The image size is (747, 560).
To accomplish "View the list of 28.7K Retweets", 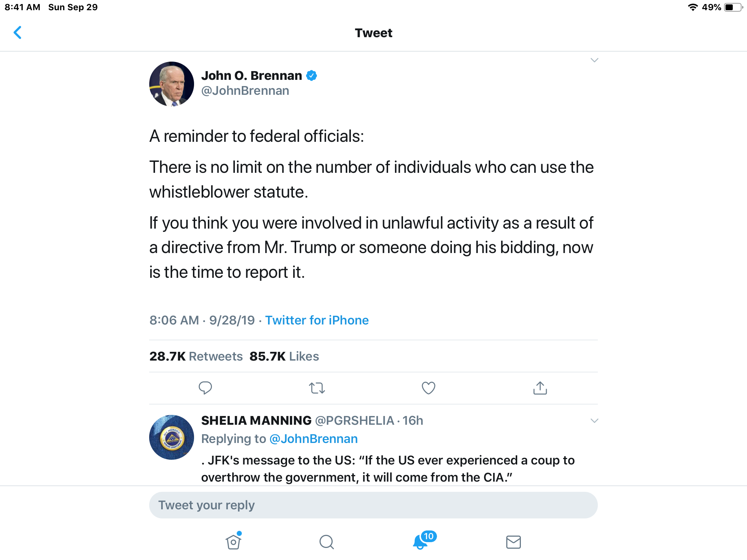I will (196, 356).
